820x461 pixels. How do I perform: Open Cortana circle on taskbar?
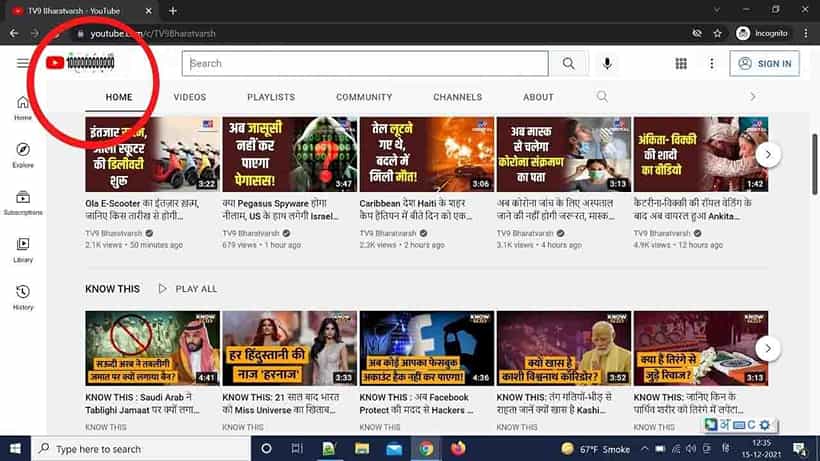tap(266, 448)
